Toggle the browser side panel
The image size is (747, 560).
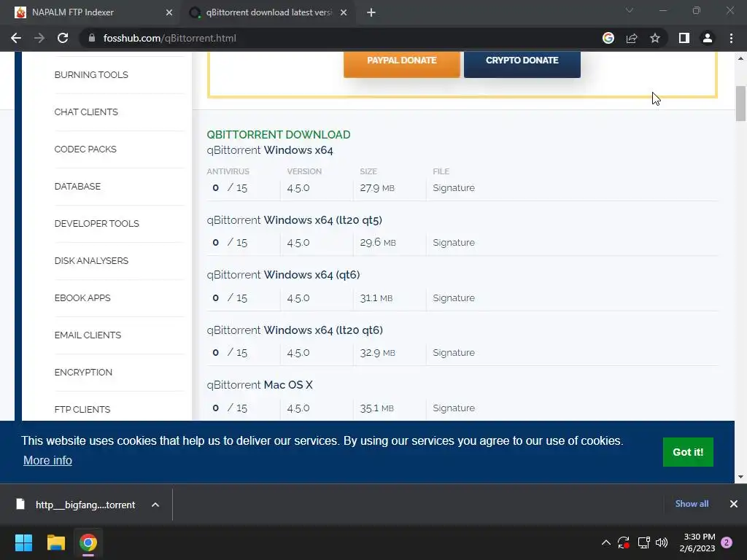pyautogui.click(x=684, y=38)
